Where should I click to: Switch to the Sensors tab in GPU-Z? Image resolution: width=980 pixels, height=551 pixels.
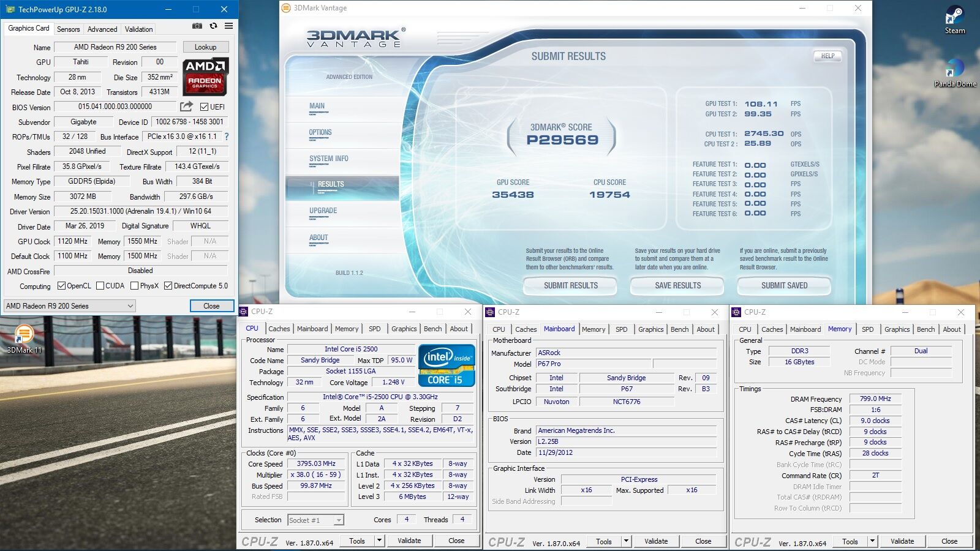coord(68,29)
